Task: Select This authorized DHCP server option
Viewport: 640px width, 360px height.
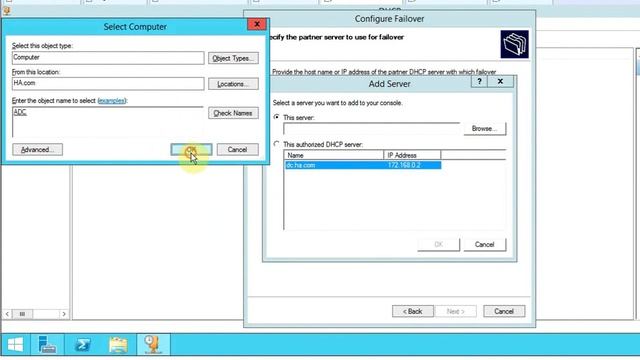Action: click(277, 144)
